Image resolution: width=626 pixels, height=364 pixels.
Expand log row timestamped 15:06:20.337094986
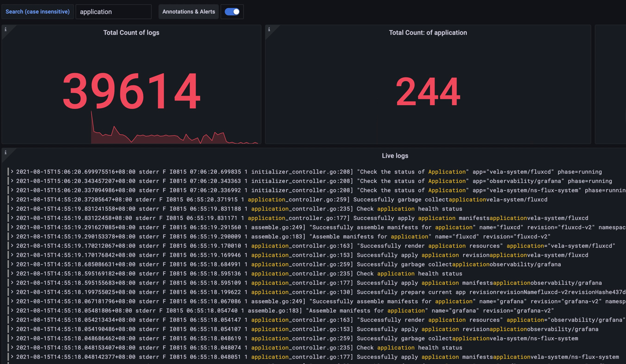pos(12,190)
